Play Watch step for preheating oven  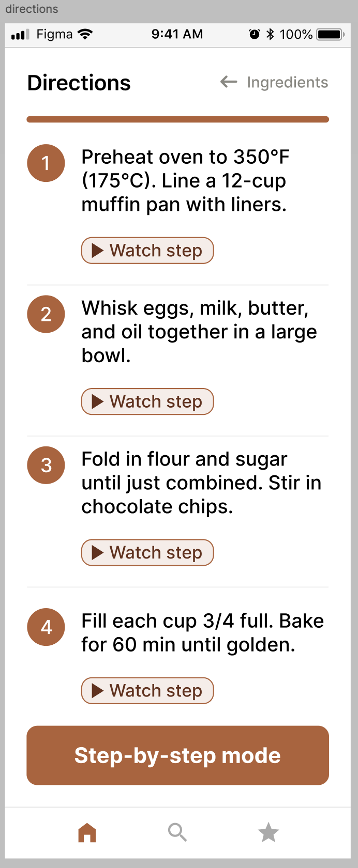point(147,251)
